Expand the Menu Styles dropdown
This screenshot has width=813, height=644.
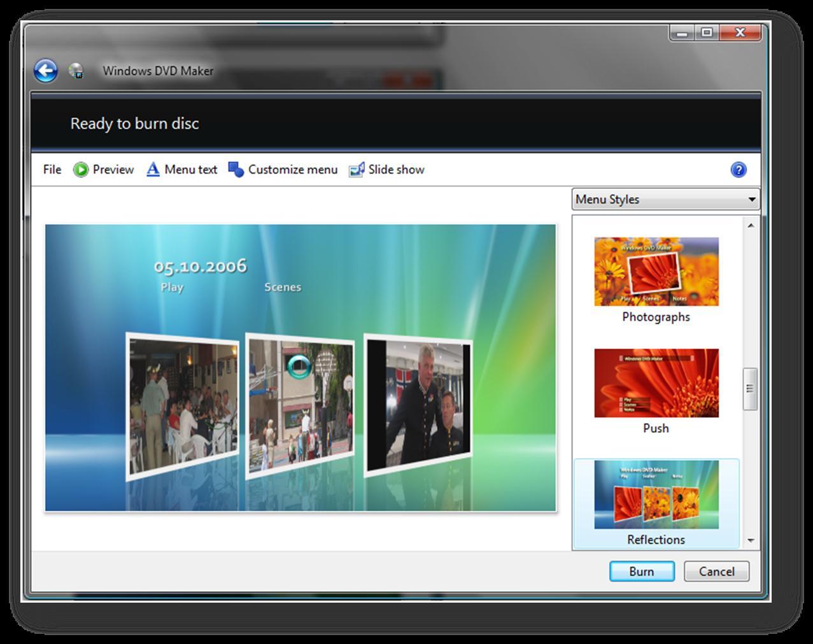tap(751, 200)
